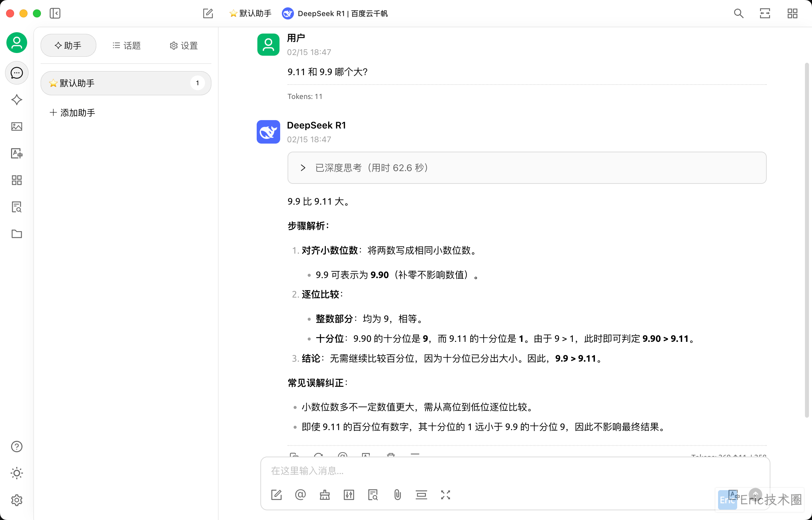
Task: Click the user message avatar
Action: [268, 45]
